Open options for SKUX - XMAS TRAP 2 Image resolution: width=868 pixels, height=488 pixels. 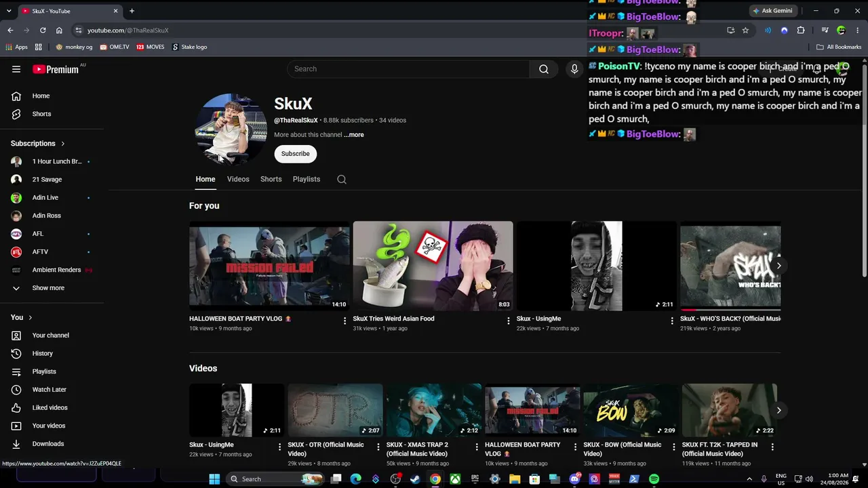pos(477,447)
